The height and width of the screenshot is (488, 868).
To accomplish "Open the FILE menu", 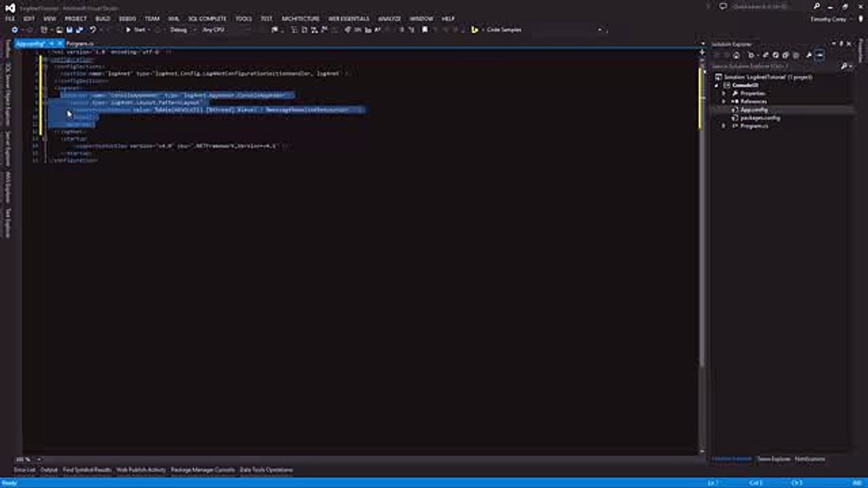I will [10, 19].
